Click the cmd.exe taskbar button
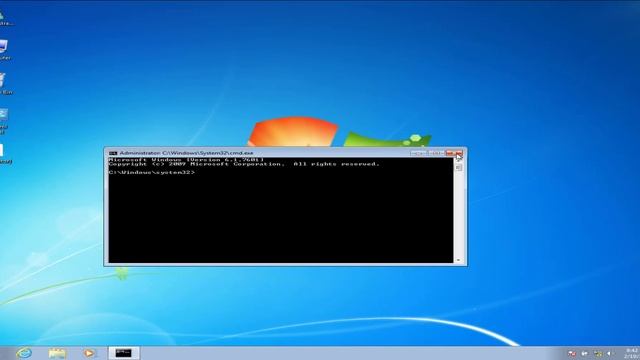The width and height of the screenshot is (640, 360). coord(124,353)
